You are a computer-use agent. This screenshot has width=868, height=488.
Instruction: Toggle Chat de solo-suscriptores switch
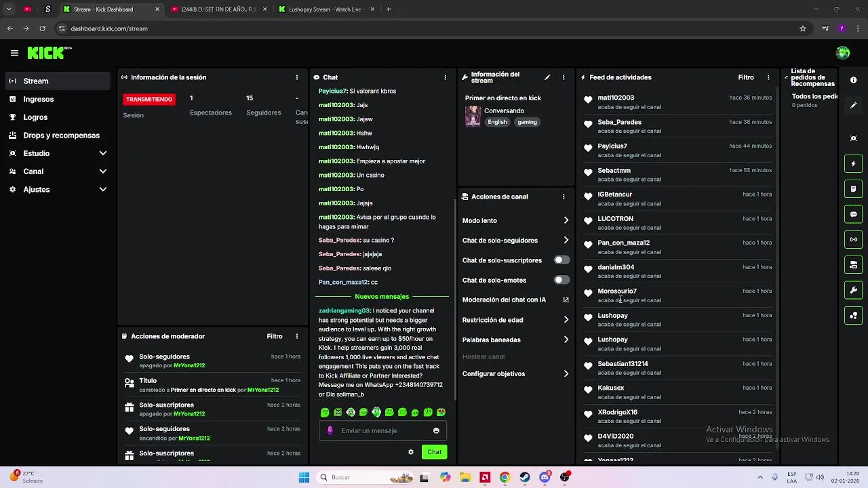[x=561, y=260]
